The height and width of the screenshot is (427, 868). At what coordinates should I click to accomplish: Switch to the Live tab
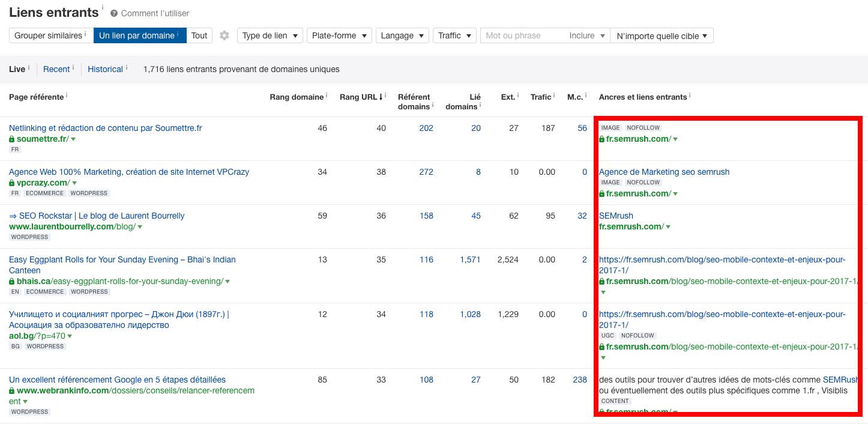(x=17, y=69)
